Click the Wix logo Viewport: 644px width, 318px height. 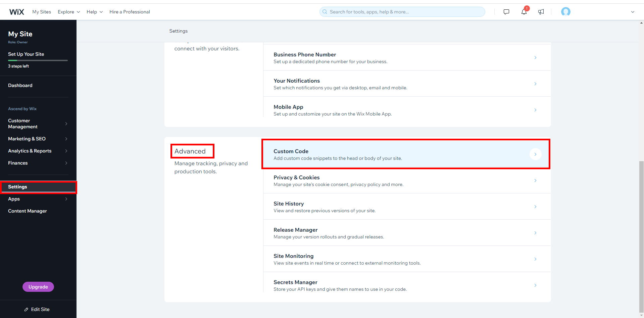click(x=17, y=12)
